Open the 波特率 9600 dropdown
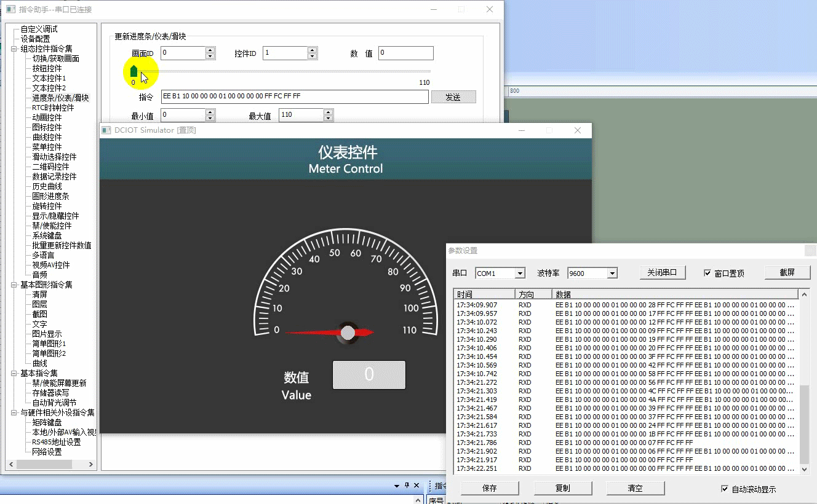This screenshot has width=817, height=504. [612, 274]
